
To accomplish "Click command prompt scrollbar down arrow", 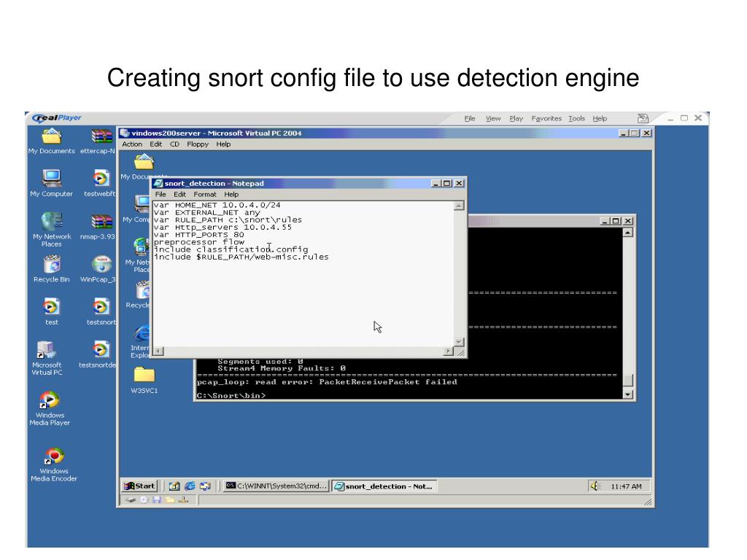I will [628, 394].
